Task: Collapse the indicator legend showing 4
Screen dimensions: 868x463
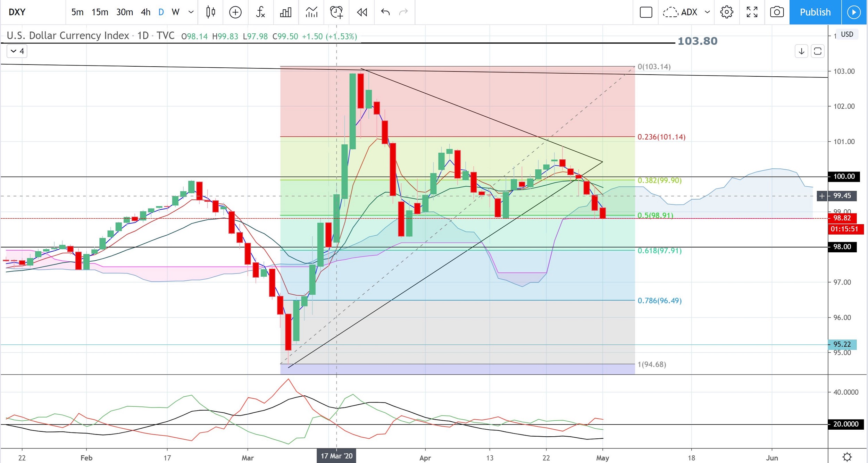Action: pyautogui.click(x=17, y=51)
